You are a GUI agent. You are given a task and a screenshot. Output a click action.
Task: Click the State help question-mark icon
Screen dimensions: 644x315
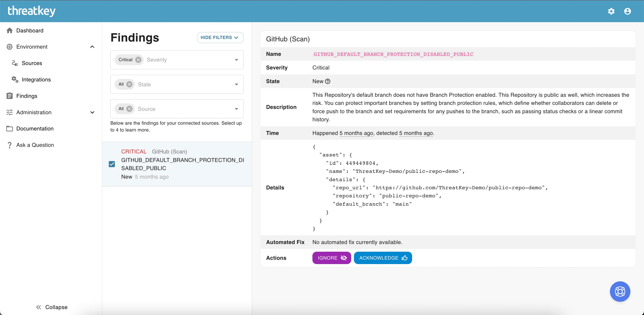click(x=328, y=81)
